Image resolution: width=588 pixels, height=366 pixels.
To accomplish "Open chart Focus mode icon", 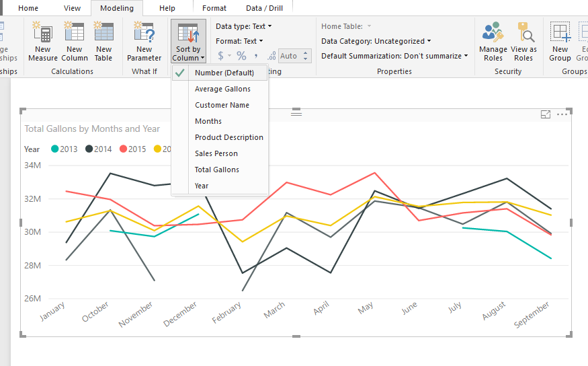I will pos(546,114).
